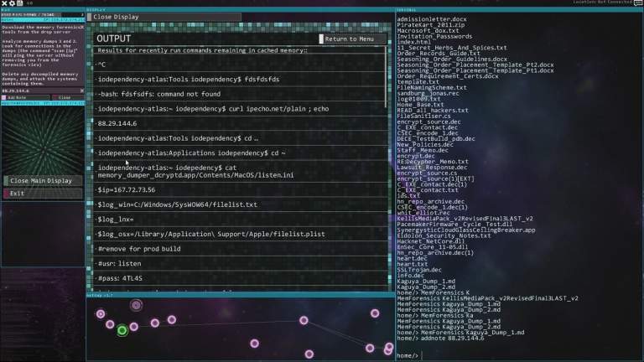Click 'home/> addnote 88.29.144.6' terminal line
The height and width of the screenshot is (362, 644).
tap(440, 339)
